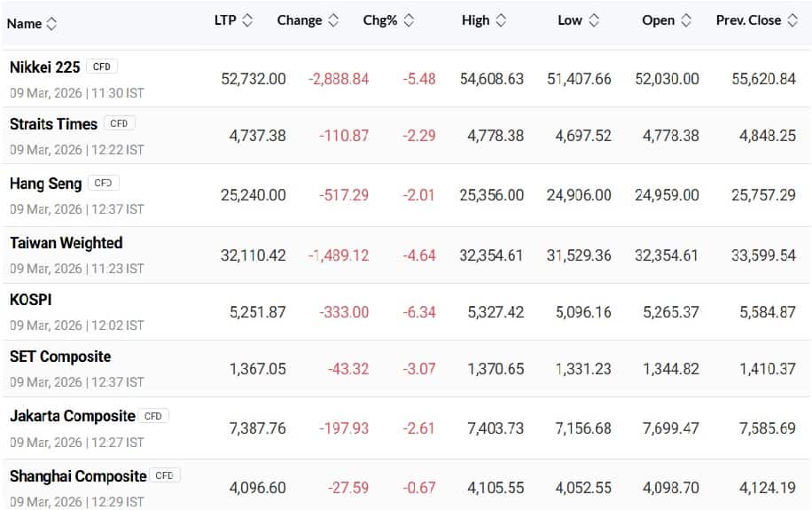Click Shanghai timestamp 09 Mar, 2026 | 12:29 IST
The width and height of the screenshot is (812, 510).
pos(76,502)
